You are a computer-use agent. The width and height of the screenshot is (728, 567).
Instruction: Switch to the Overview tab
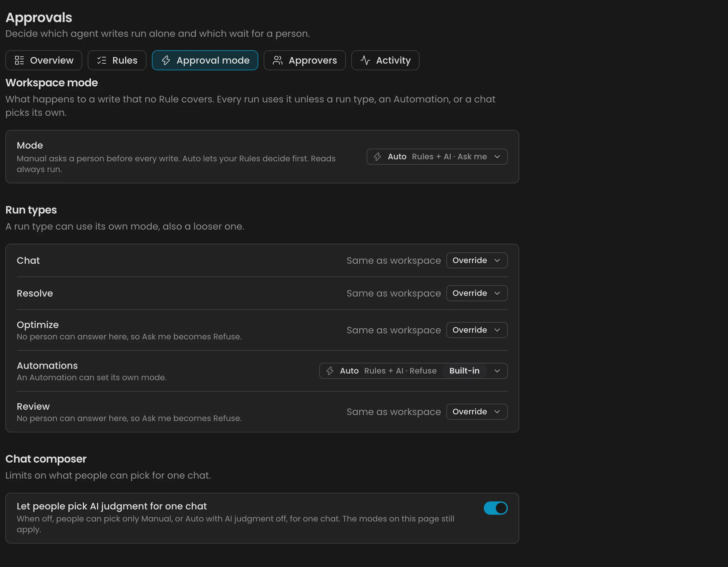(x=44, y=60)
